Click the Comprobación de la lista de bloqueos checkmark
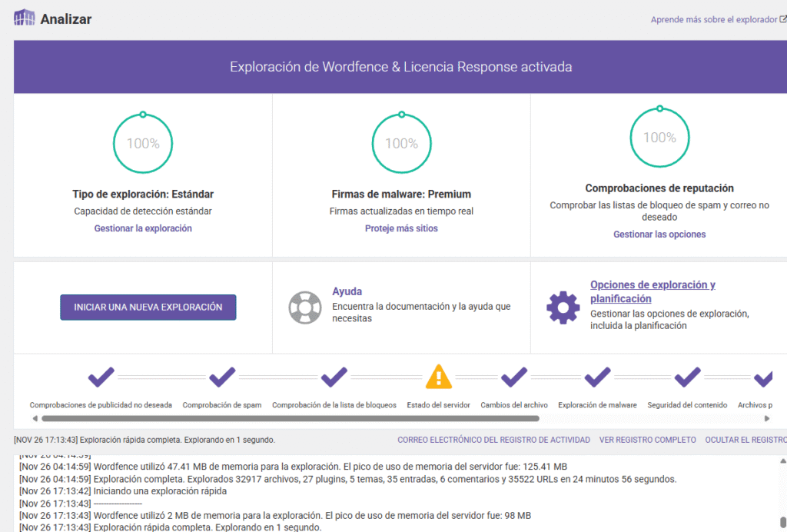 pos(334,377)
